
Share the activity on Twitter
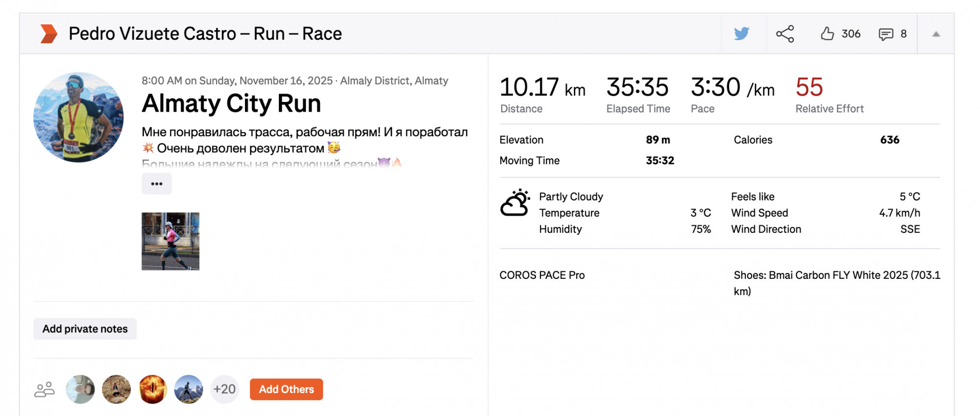(741, 34)
